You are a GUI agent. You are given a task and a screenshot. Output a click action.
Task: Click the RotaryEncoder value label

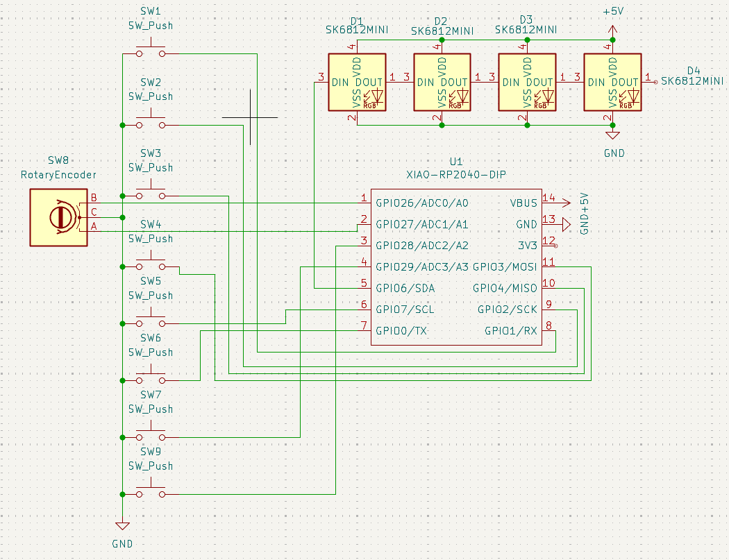click(x=58, y=175)
